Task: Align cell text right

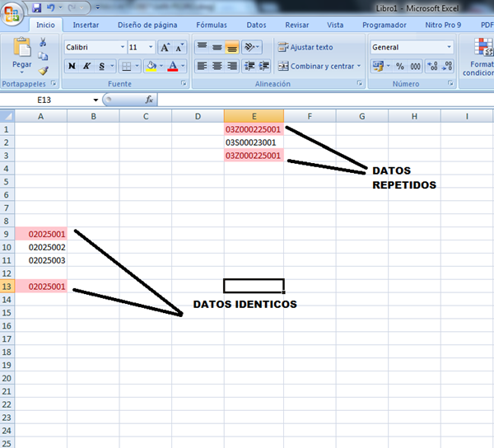Action: pyautogui.click(x=232, y=66)
